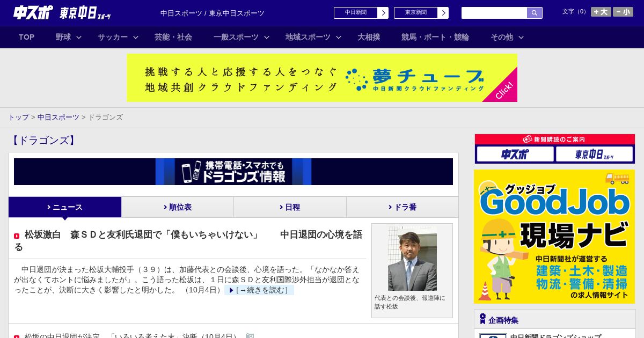Click the 中日スポーツ / 東京中日スポーツ header text

(x=213, y=13)
